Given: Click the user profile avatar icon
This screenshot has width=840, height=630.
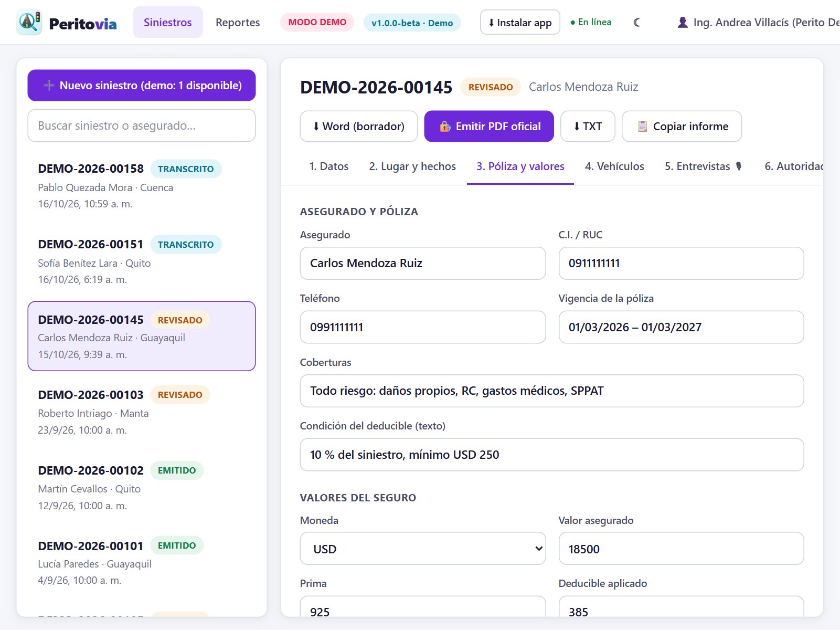Looking at the screenshot, I should (x=683, y=23).
